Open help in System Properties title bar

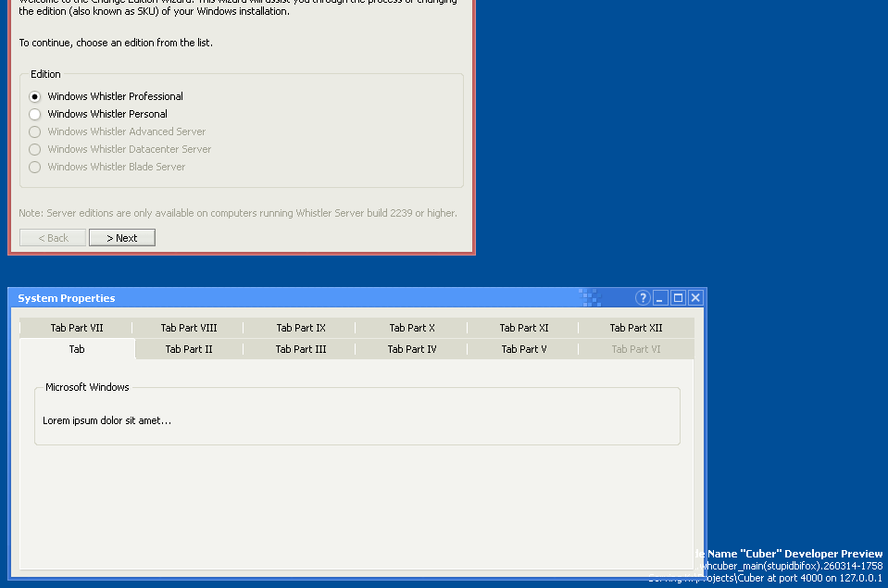pyautogui.click(x=643, y=298)
